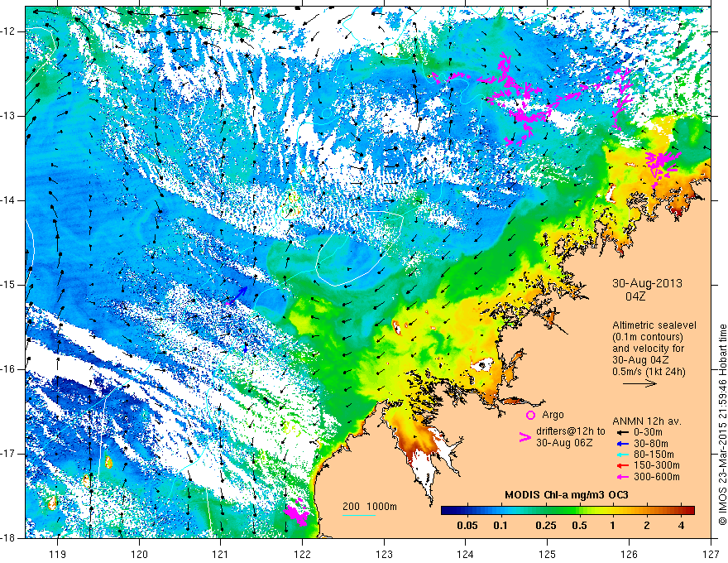
Task: Click the dark red end of the colorbar
Action: (x=690, y=510)
